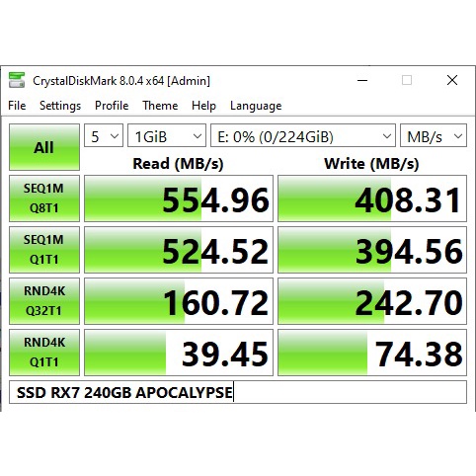The image size is (476, 476).
Task: Run the RND4K Q32T1 test
Action: [x=44, y=301]
